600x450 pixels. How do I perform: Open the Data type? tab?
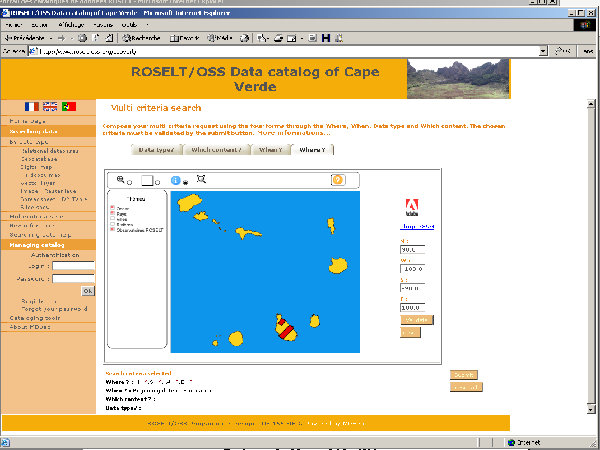click(x=157, y=150)
